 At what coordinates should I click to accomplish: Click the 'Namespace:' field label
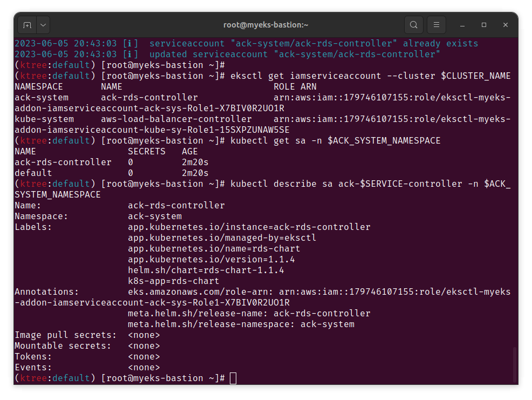41,216
